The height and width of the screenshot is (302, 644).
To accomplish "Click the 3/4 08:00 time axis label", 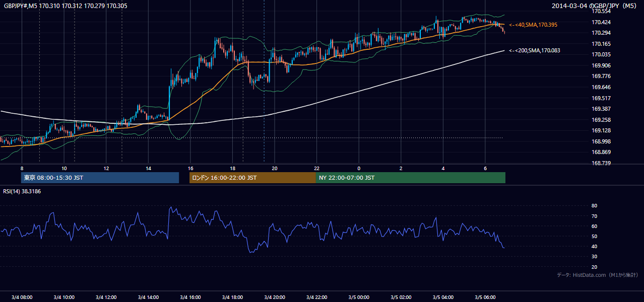I will tap(22, 297).
